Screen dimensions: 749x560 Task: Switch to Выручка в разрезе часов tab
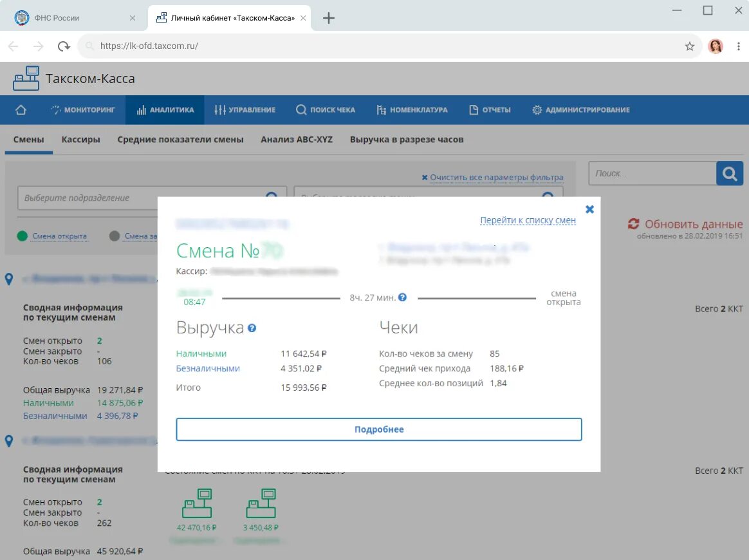407,140
